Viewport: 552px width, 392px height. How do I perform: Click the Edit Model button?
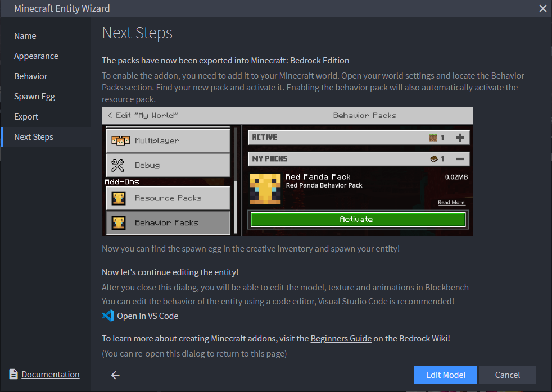[x=445, y=375]
